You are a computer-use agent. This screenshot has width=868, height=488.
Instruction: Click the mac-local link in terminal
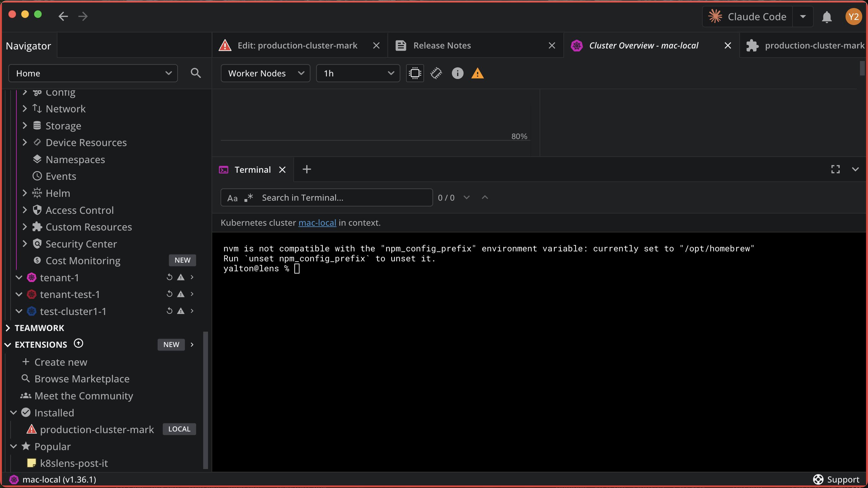pos(317,223)
